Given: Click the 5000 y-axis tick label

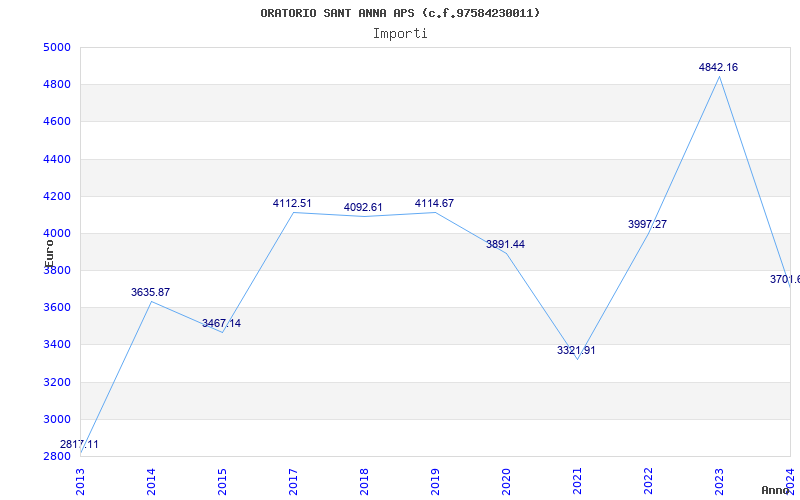Looking at the screenshot, I should click(57, 47).
